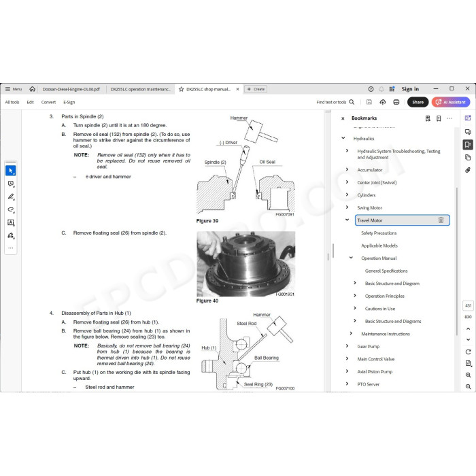The image size is (476, 476).
Task: Expand the Swing Motor bookmark
Action: click(x=347, y=207)
